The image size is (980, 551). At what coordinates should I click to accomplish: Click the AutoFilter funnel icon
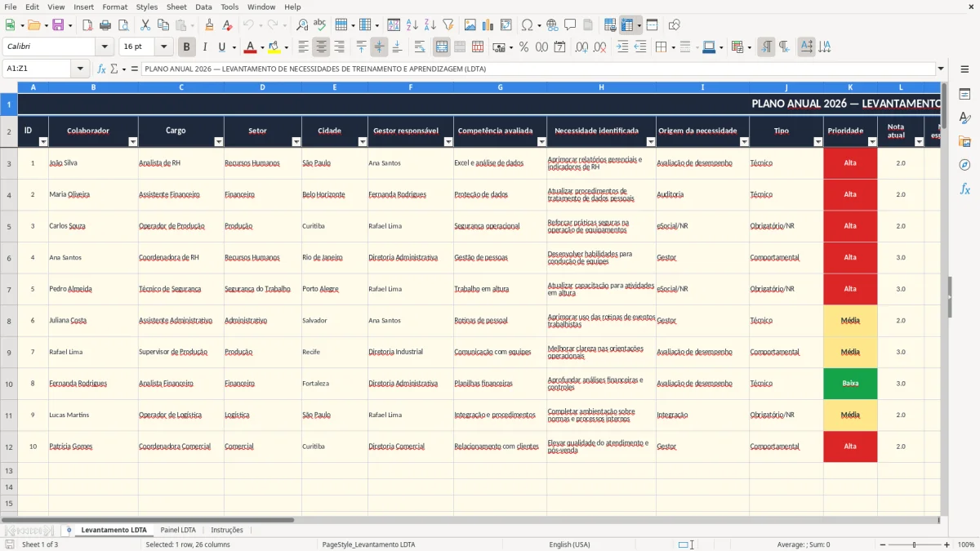tap(448, 25)
